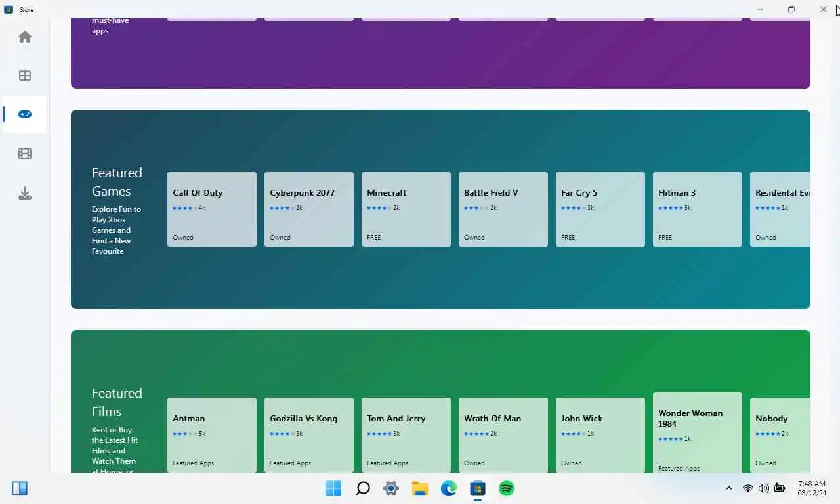Go to the Home page in sidebar
The image size is (840, 504).
pyautogui.click(x=25, y=37)
